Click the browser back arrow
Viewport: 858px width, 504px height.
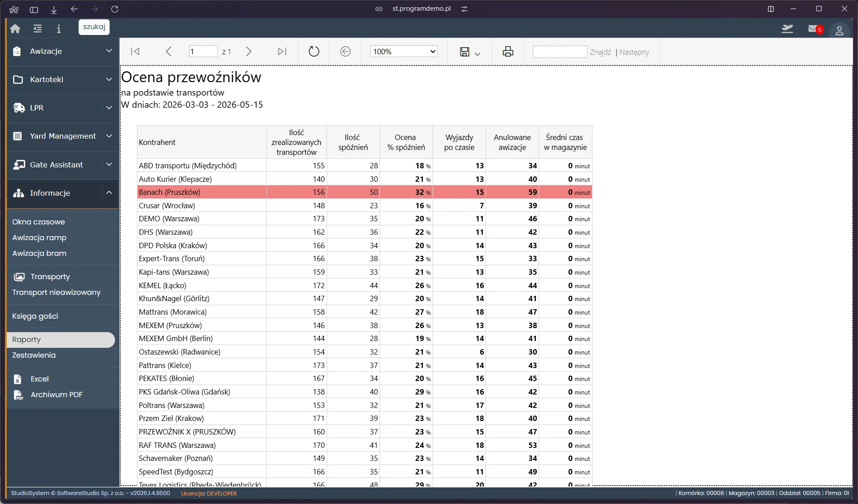[x=74, y=9]
